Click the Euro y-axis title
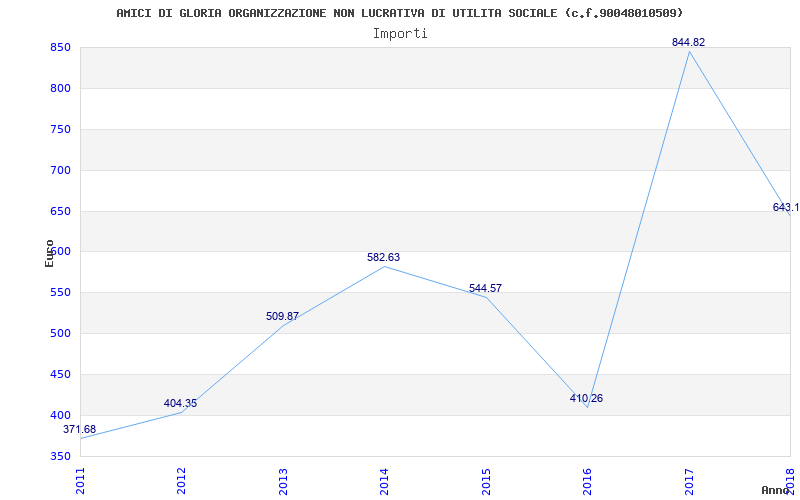 49,253
